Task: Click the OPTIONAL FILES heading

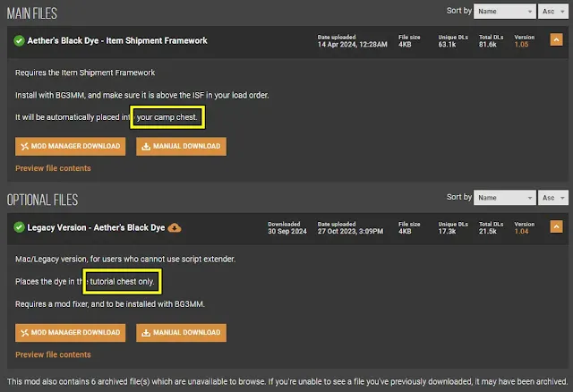Action: 42,200
